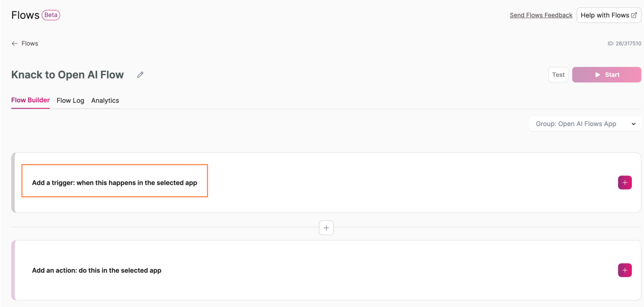Click the Test button
The image size is (644, 307).
click(x=558, y=75)
